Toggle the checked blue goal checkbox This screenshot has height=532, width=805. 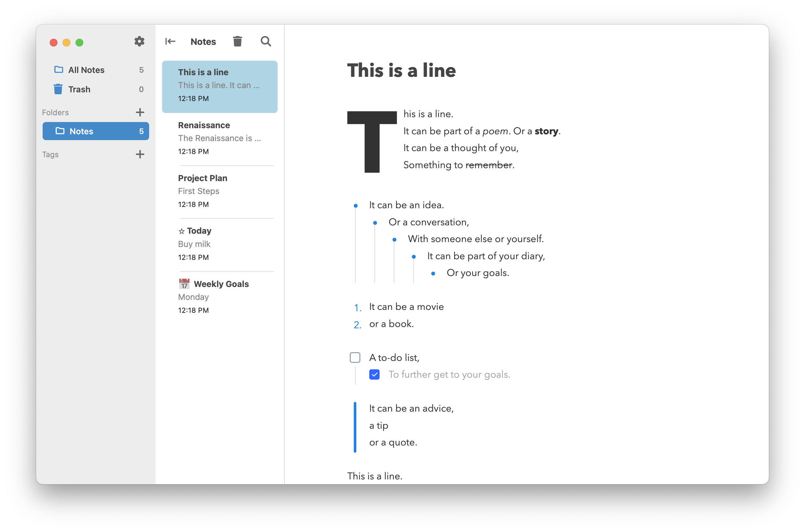[374, 375]
